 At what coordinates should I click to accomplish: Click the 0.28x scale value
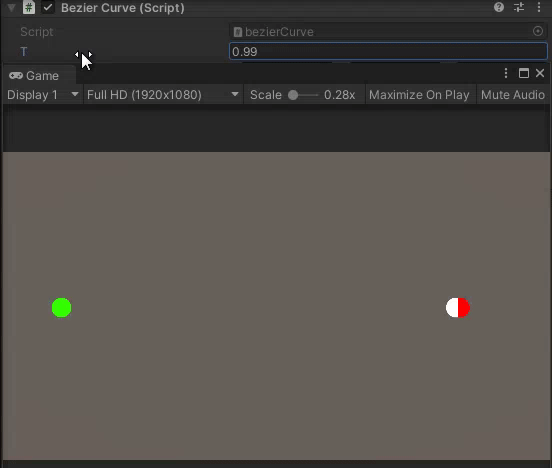(x=339, y=95)
